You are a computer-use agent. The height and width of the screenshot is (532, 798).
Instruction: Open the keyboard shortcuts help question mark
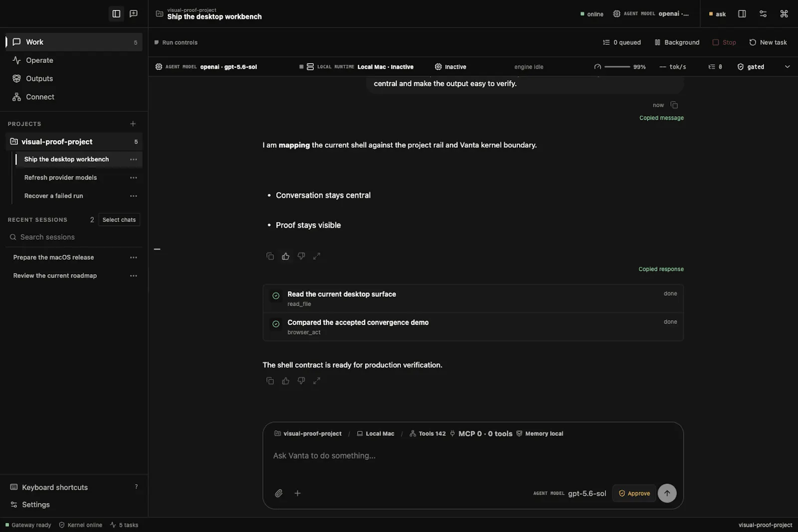click(x=136, y=487)
